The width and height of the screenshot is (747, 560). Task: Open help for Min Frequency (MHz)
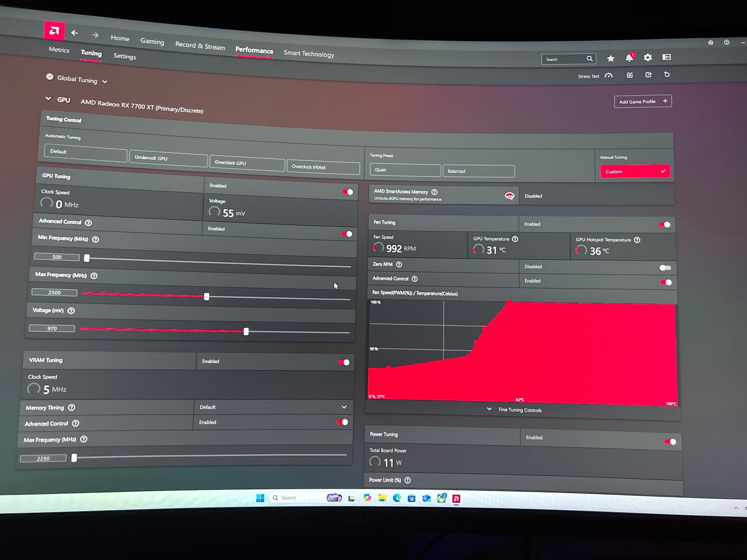coord(96,240)
